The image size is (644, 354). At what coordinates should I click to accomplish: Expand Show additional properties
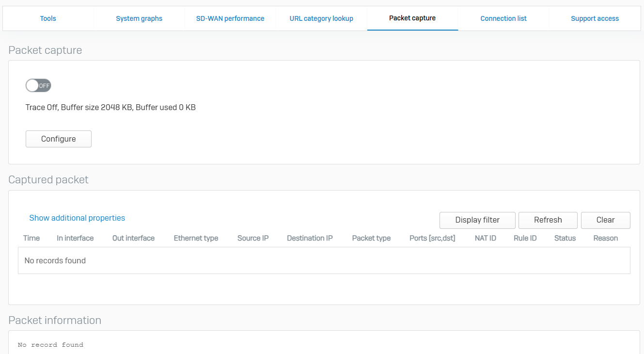coord(77,218)
